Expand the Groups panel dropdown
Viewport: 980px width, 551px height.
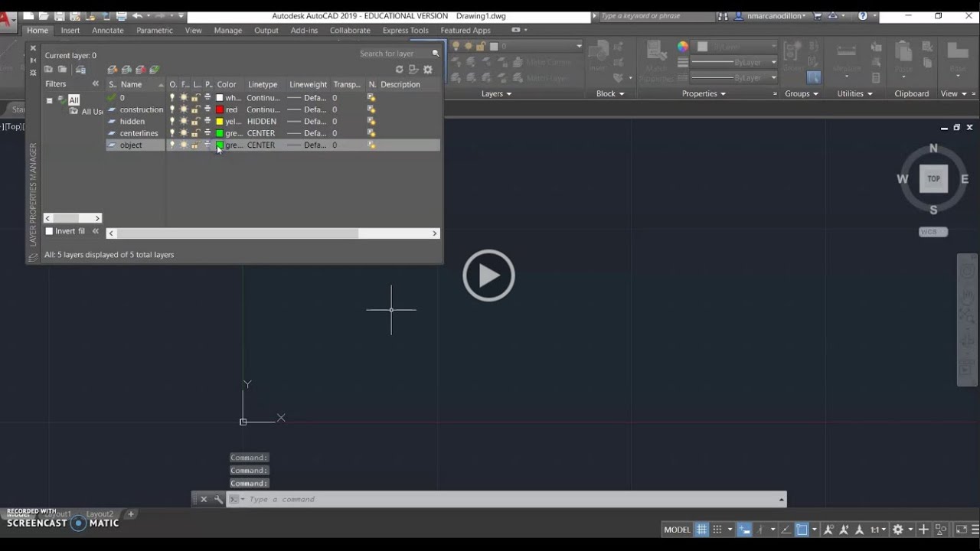coord(802,93)
